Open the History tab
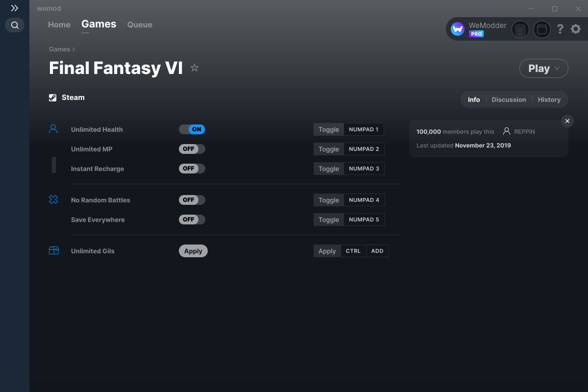This screenshot has width=588, height=392. pyautogui.click(x=549, y=99)
